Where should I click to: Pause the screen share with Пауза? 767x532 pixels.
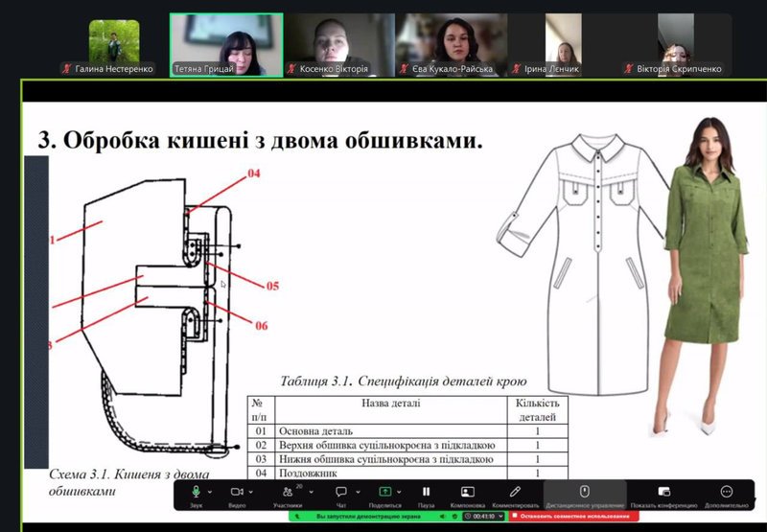point(427,492)
